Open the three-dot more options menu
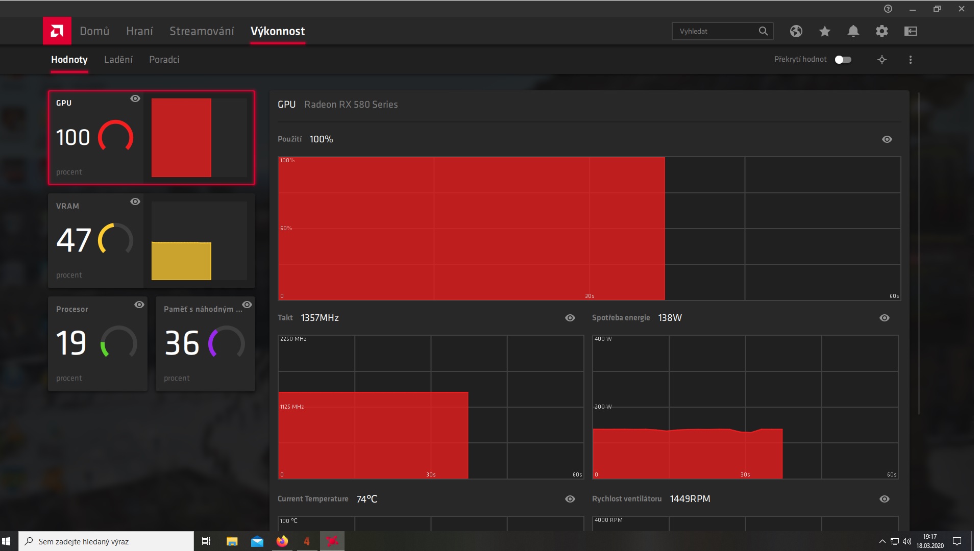Image resolution: width=980 pixels, height=551 pixels. click(910, 60)
